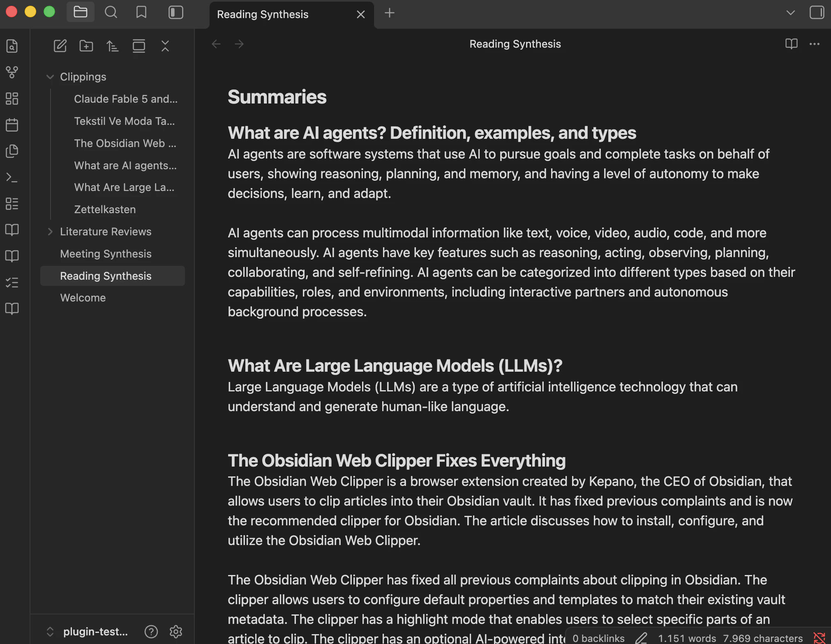Image resolution: width=831 pixels, height=644 pixels.
Task: Click the sync status icon
Action: click(x=819, y=638)
